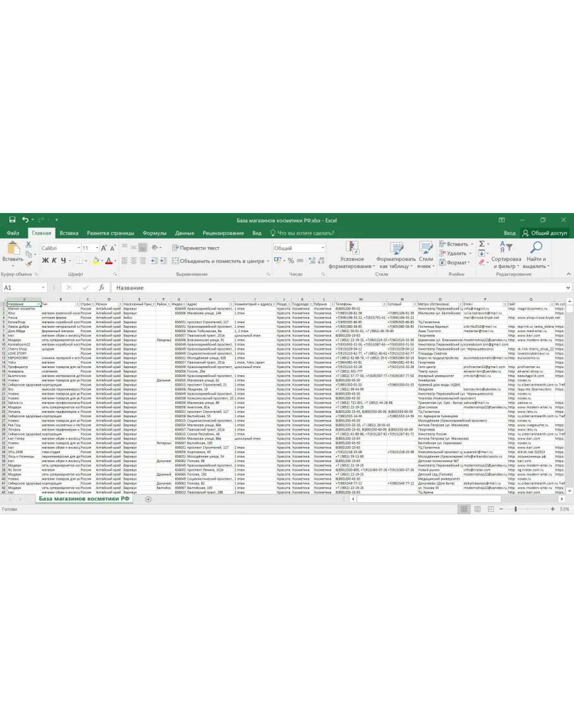
Task: Open filter dropdown on Название column
Action: click(38, 304)
